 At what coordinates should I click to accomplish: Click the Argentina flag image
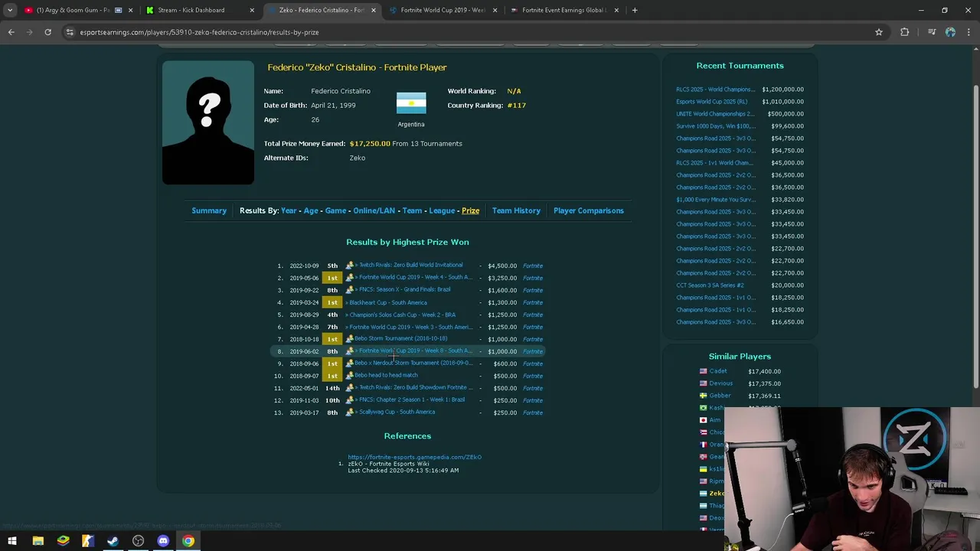pos(411,103)
